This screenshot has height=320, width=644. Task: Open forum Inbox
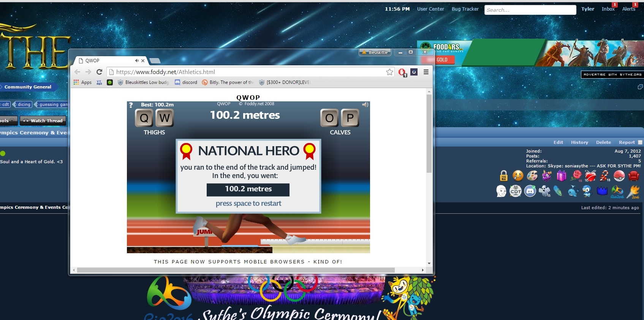(608, 9)
